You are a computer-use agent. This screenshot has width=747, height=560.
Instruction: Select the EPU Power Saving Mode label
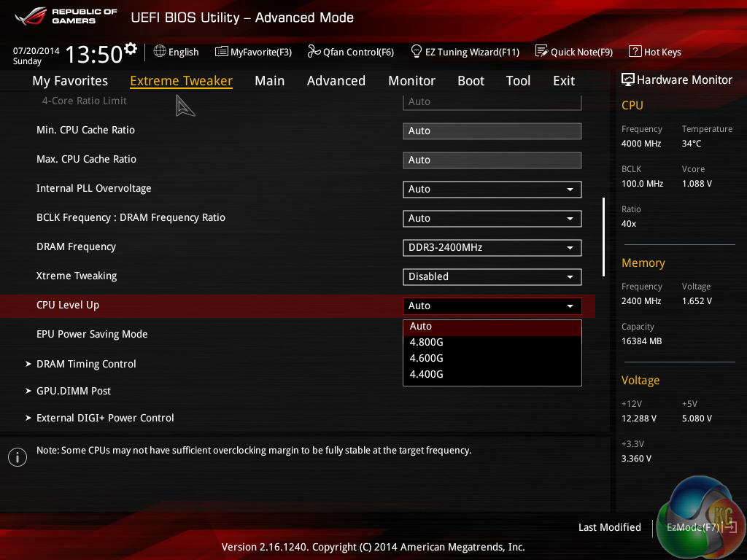tap(92, 334)
